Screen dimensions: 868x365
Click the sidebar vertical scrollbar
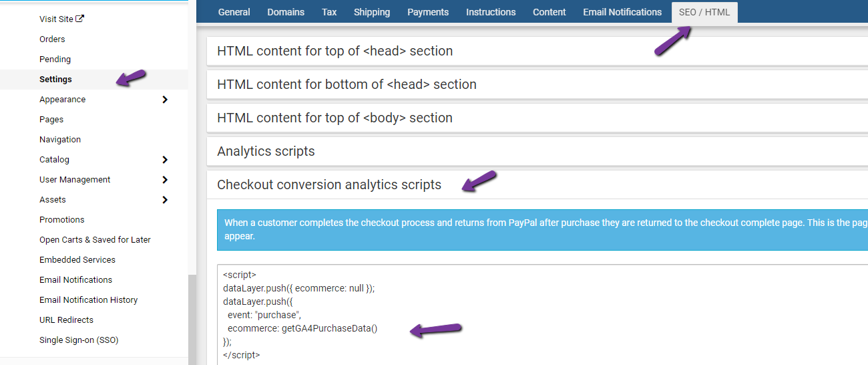pyautogui.click(x=192, y=319)
